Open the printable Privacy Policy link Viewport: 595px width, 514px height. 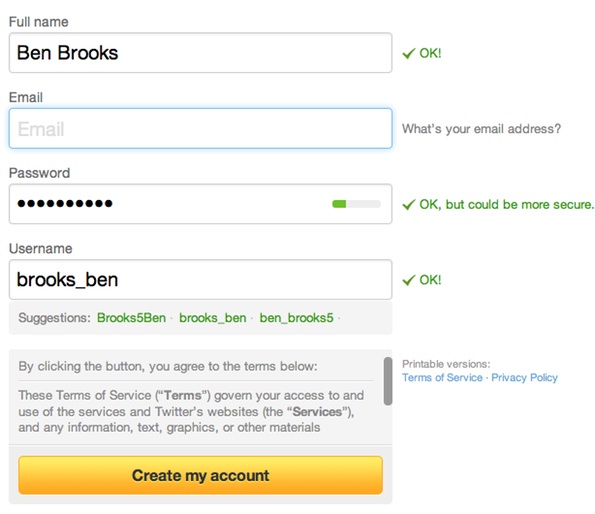tap(524, 378)
